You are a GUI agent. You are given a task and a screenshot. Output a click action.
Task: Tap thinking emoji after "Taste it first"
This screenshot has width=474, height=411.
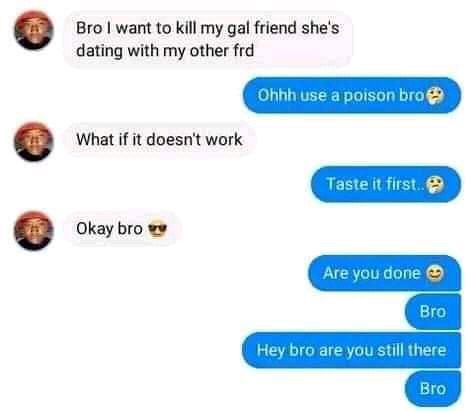point(436,185)
